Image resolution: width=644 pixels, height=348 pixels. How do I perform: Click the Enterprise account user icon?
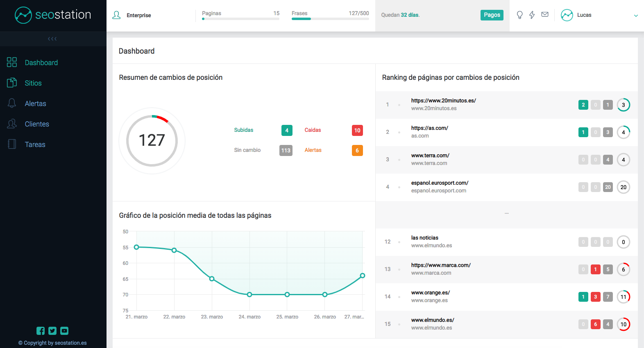pos(117,15)
